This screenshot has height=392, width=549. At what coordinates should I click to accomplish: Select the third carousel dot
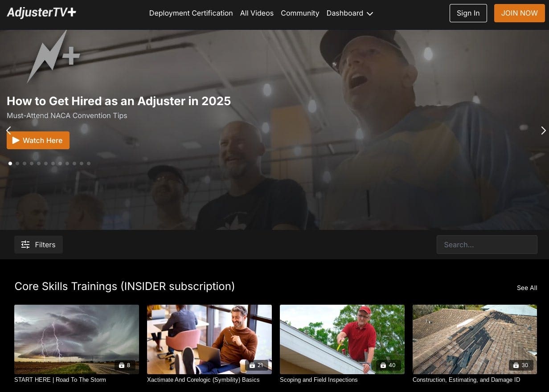click(25, 163)
